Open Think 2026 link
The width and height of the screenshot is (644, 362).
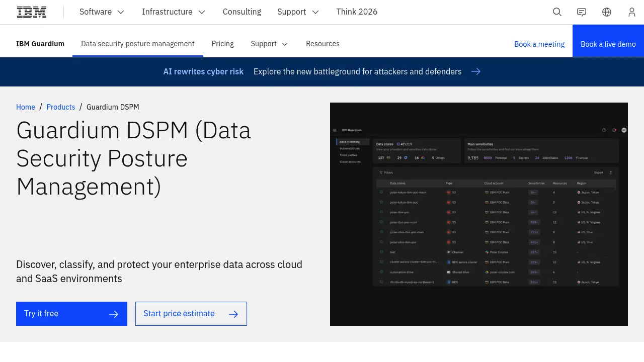(357, 12)
